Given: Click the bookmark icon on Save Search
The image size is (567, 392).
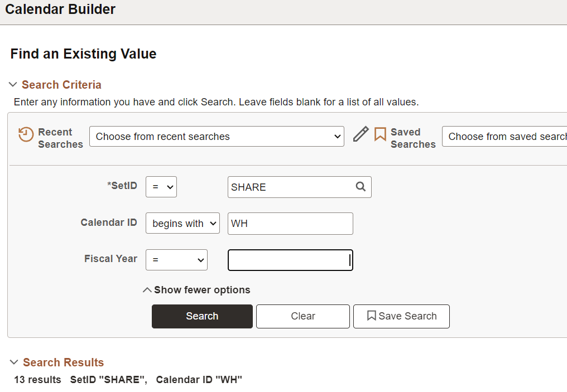Looking at the screenshot, I should coord(371,316).
